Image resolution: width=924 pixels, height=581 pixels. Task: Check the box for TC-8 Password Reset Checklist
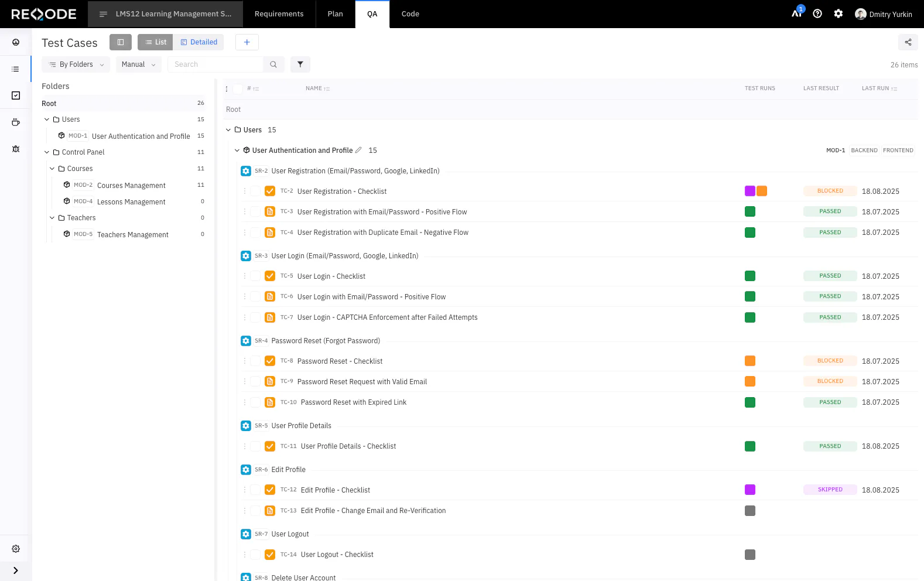pyautogui.click(x=255, y=361)
